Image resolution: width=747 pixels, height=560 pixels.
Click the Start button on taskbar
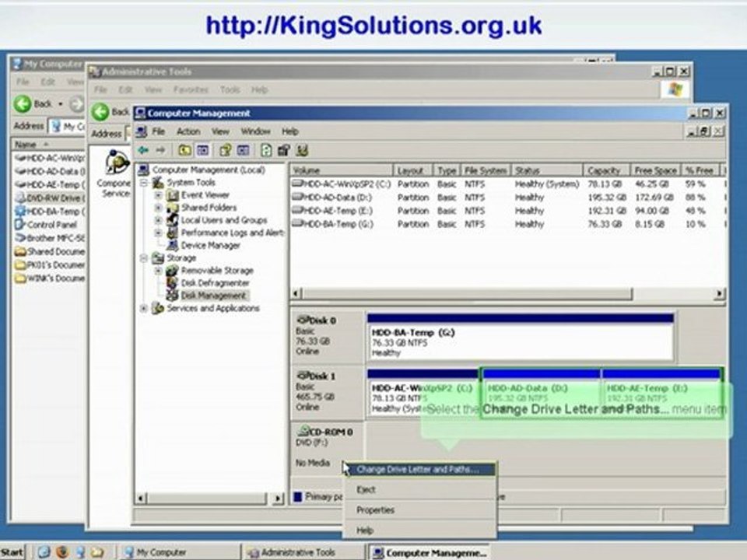tap(12, 552)
